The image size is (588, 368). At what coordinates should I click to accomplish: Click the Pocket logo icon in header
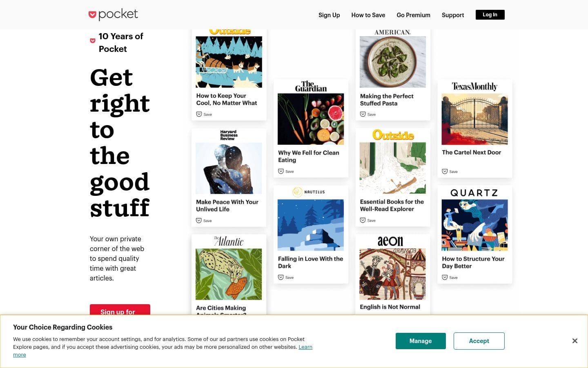(93, 15)
